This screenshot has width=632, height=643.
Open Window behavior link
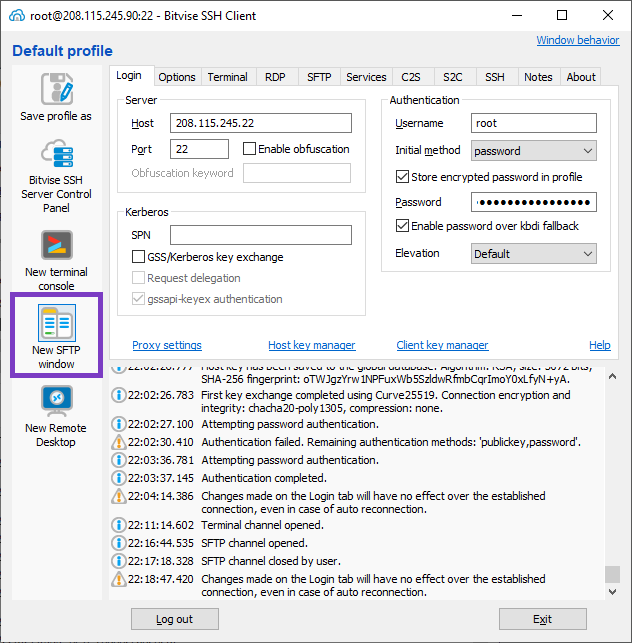578,40
